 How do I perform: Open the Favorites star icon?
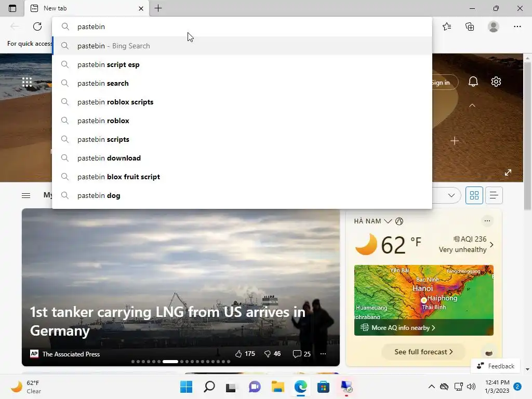pyautogui.click(x=447, y=26)
